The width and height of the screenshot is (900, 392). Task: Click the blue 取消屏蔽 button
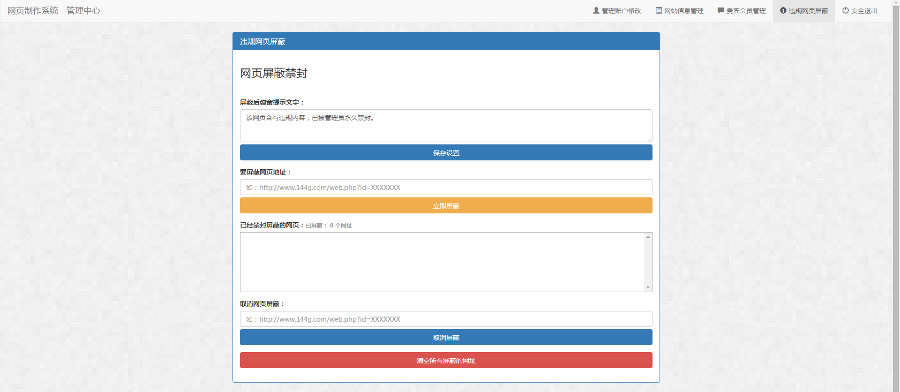pyautogui.click(x=446, y=337)
